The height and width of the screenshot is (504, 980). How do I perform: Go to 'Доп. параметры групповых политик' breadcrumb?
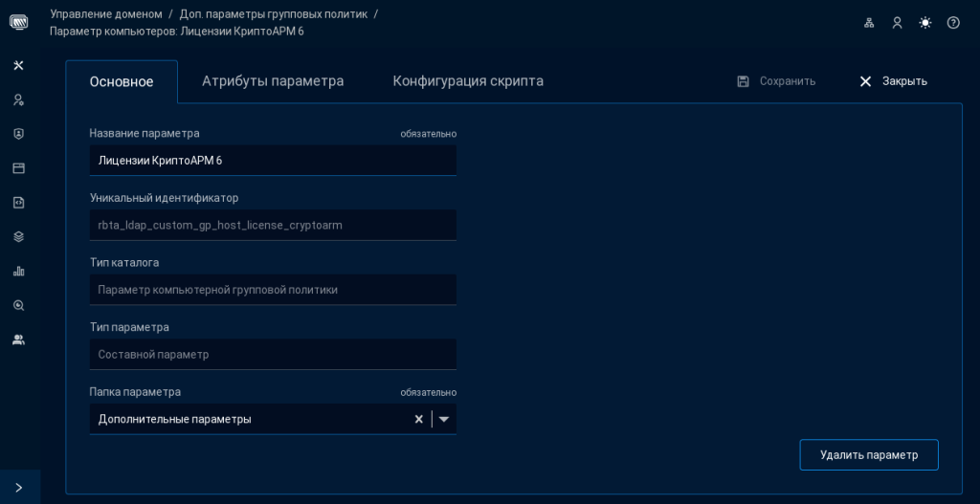tap(274, 13)
